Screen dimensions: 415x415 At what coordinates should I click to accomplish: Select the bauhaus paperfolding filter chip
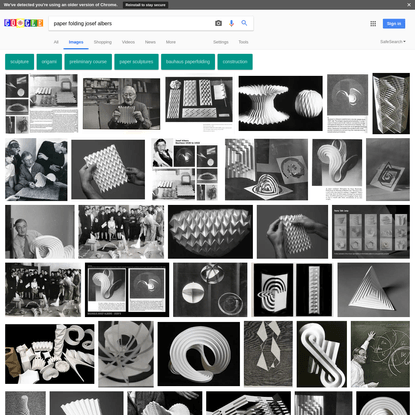tap(188, 62)
